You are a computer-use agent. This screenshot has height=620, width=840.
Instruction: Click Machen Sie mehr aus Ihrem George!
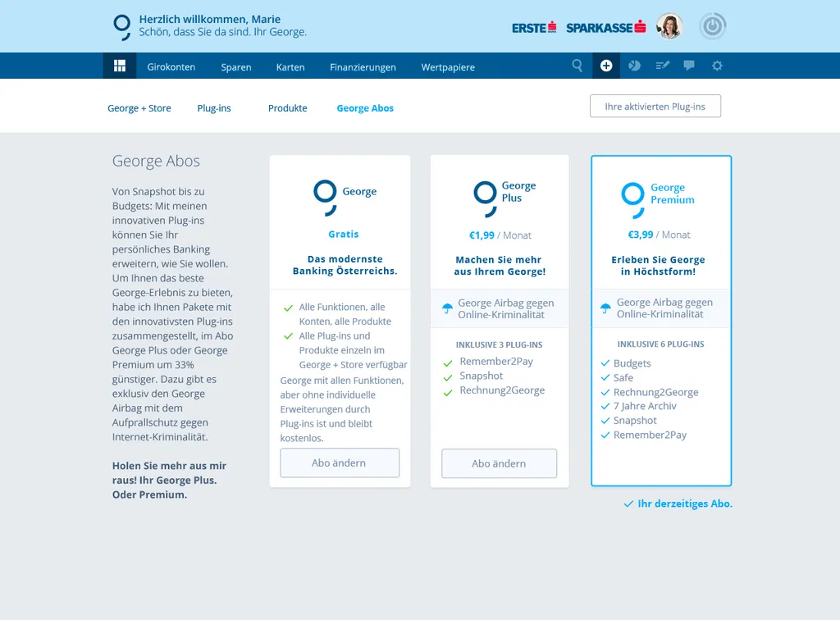[x=500, y=266]
